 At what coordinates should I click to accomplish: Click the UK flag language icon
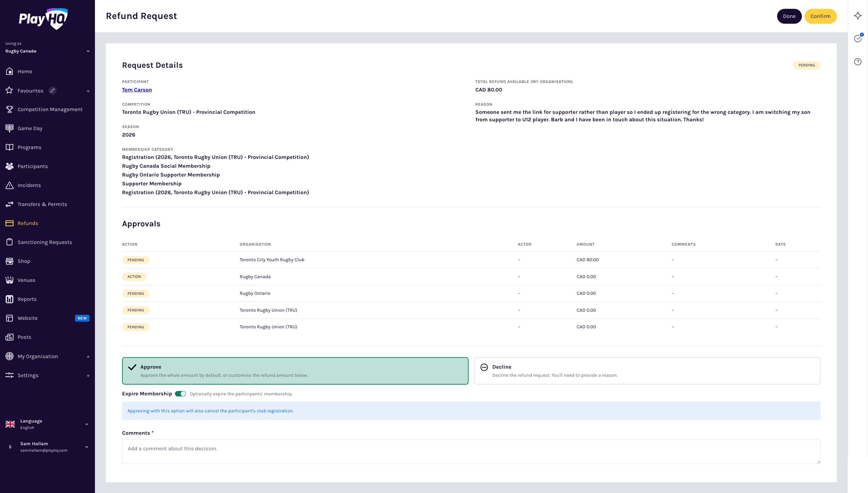[10, 424]
